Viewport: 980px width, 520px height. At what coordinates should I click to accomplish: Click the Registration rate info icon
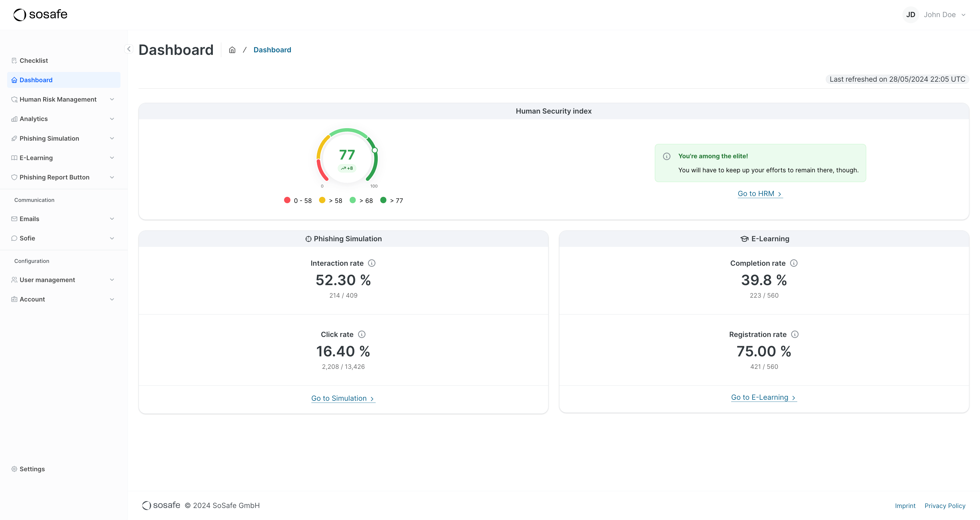coord(795,334)
